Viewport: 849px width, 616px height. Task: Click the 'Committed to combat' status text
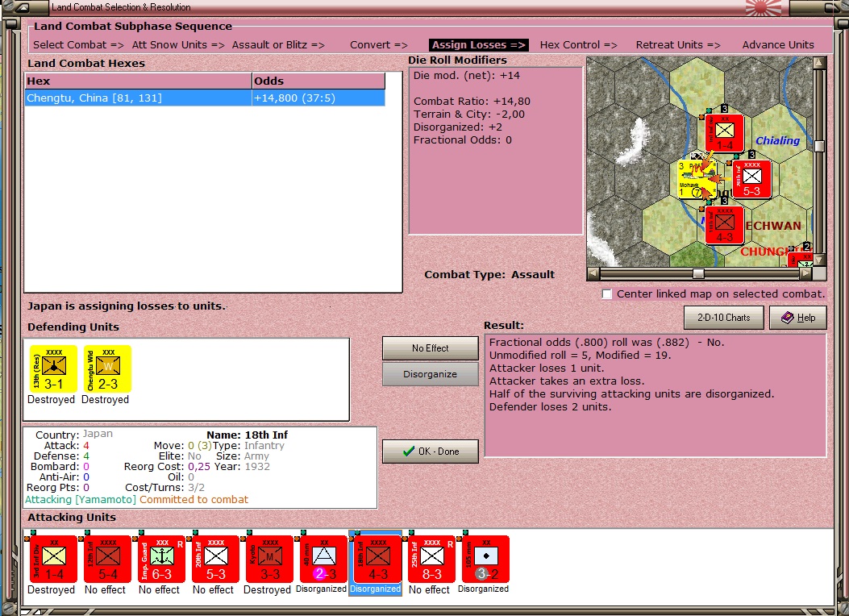point(194,500)
